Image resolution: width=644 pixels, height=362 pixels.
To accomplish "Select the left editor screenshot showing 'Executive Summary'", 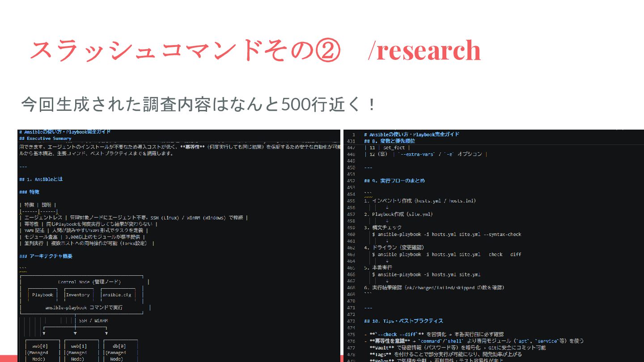I will click(x=179, y=246).
